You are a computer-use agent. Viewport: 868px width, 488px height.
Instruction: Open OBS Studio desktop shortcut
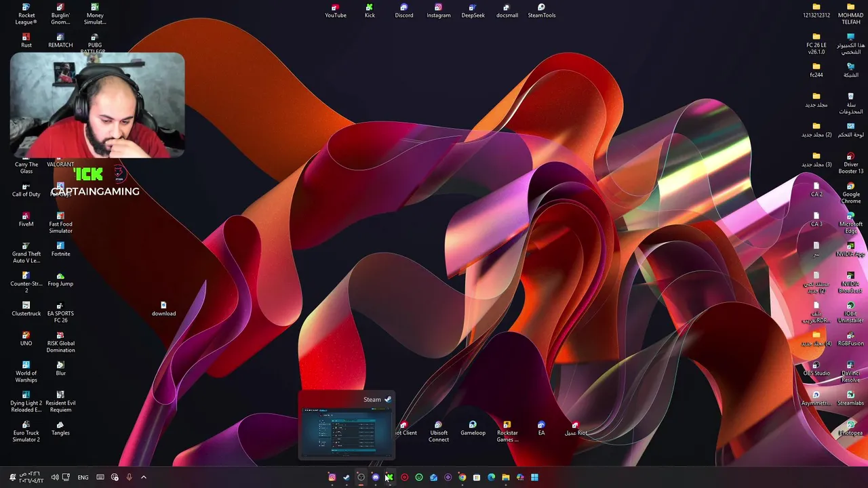(816, 368)
